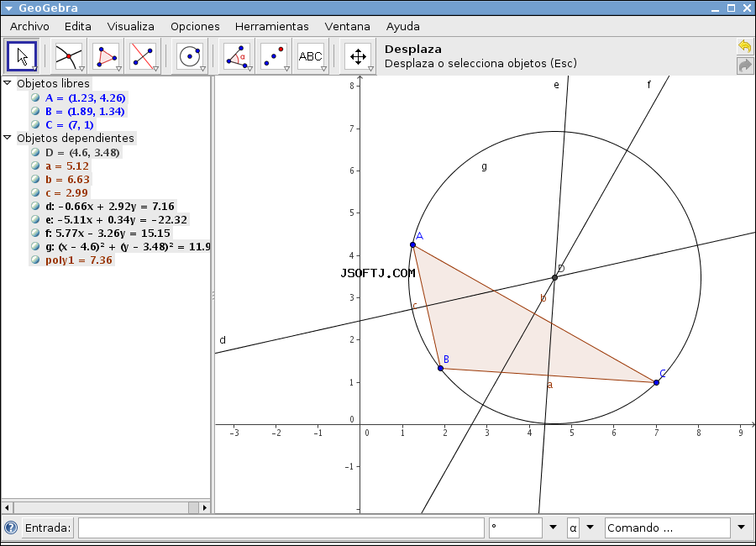
Task: Select the Desplaza arrow tool
Action: (x=22, y=56)
